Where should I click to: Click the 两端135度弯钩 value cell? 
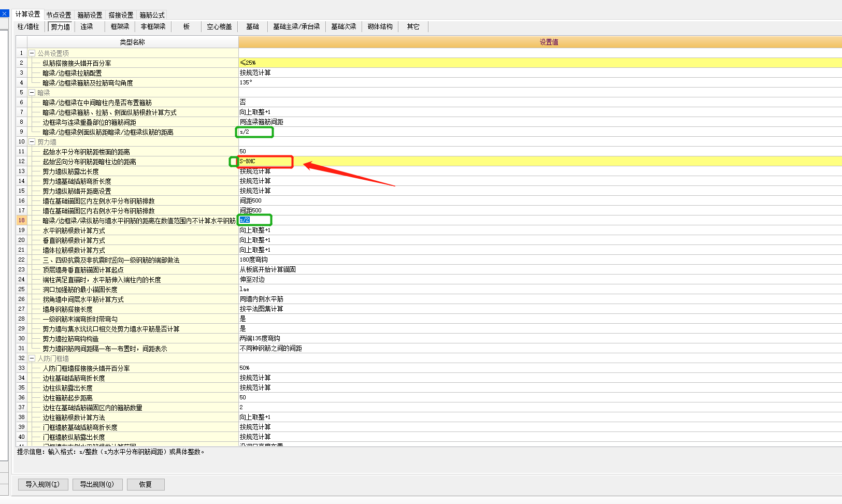pyautogui.click(x=540, y=338)
